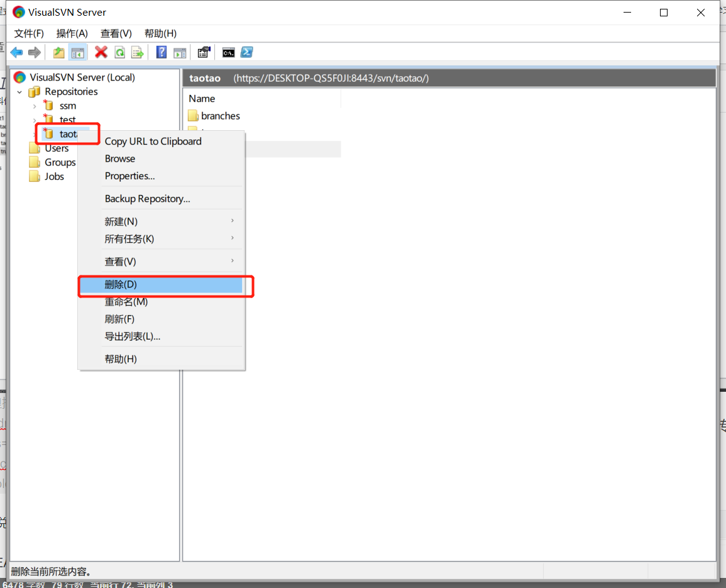726x588 pixels.
Task: Select 帮助(H) in the context menu
Action: [x=161, y=359]
